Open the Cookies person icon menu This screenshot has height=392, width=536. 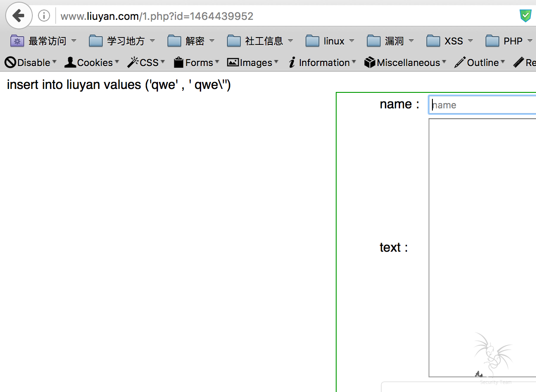91,63
